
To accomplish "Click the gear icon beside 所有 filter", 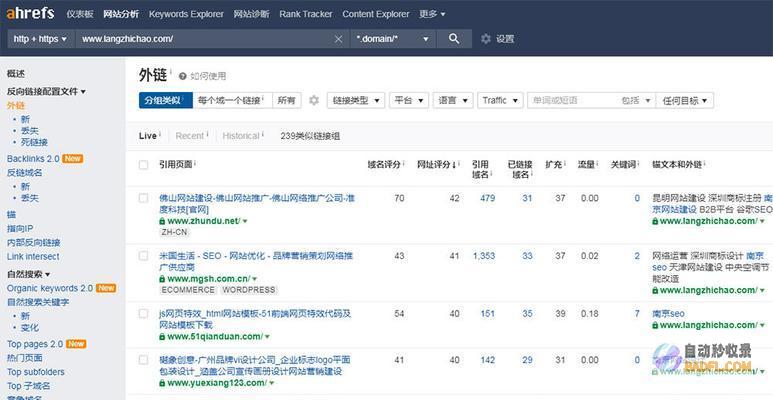I will pos(314,100).
